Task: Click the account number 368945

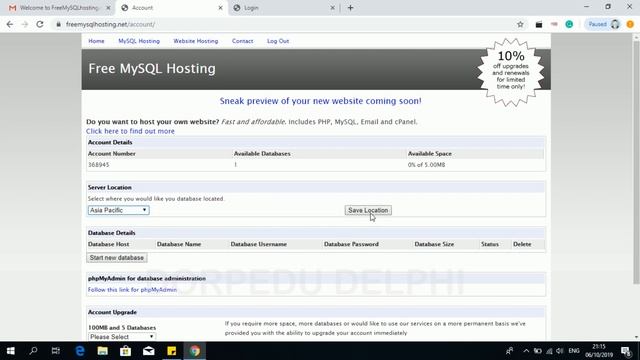Action: pos(99,165)
